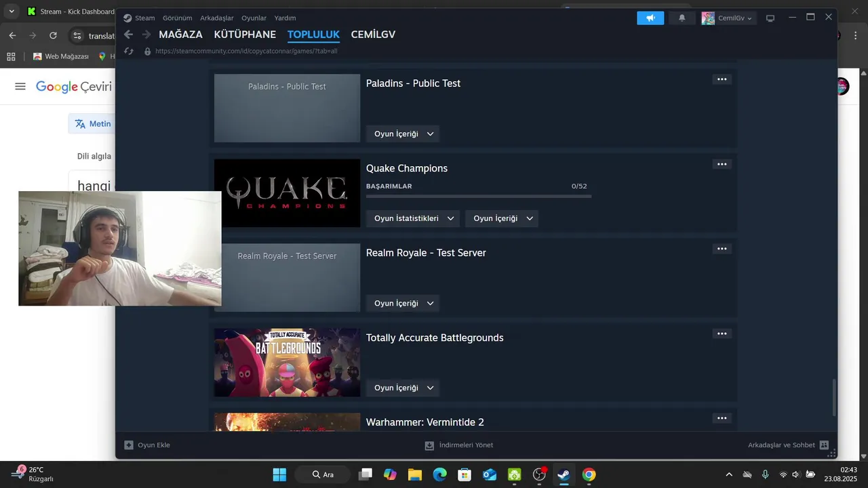Image resolution: width=868 pixels, height=488 pixels.
Task: Click the CemilGv profile avatar
Action: click(x=708, y=18)
